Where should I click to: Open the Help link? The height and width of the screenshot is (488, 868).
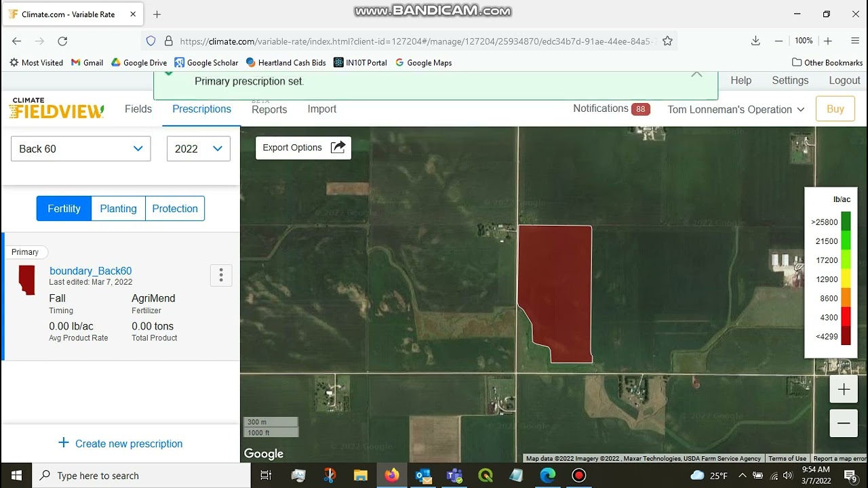click(x=741, y=80)
